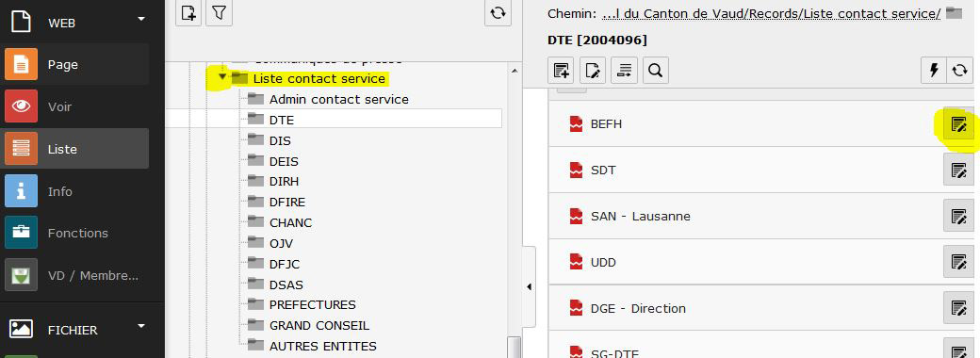Open the DGE - Direction record title
Image resolution: width=980 pixels, height=358 pixels.
(x=638, y=309)
